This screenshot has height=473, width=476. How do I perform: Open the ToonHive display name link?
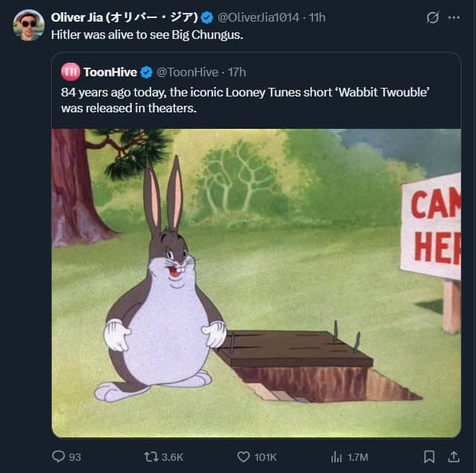coord(110,72)
